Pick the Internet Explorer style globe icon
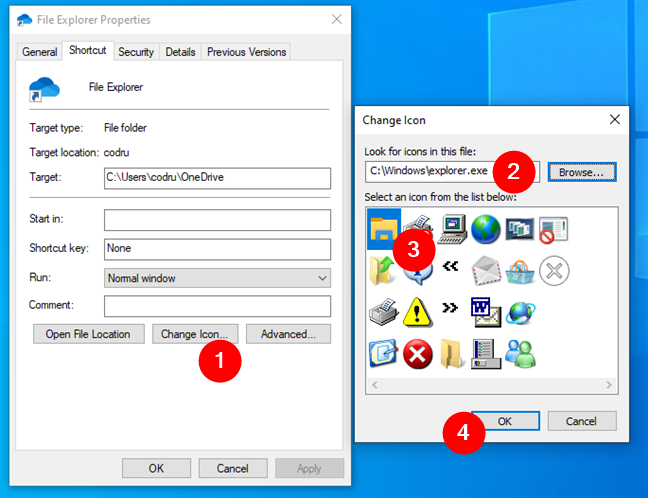 coord(521,313)
